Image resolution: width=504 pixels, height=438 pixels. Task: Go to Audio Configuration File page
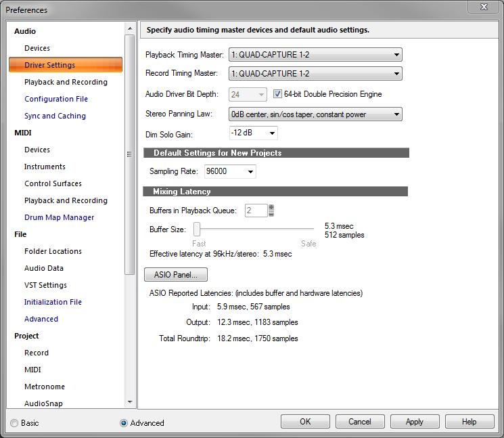[x=56, y=99]
